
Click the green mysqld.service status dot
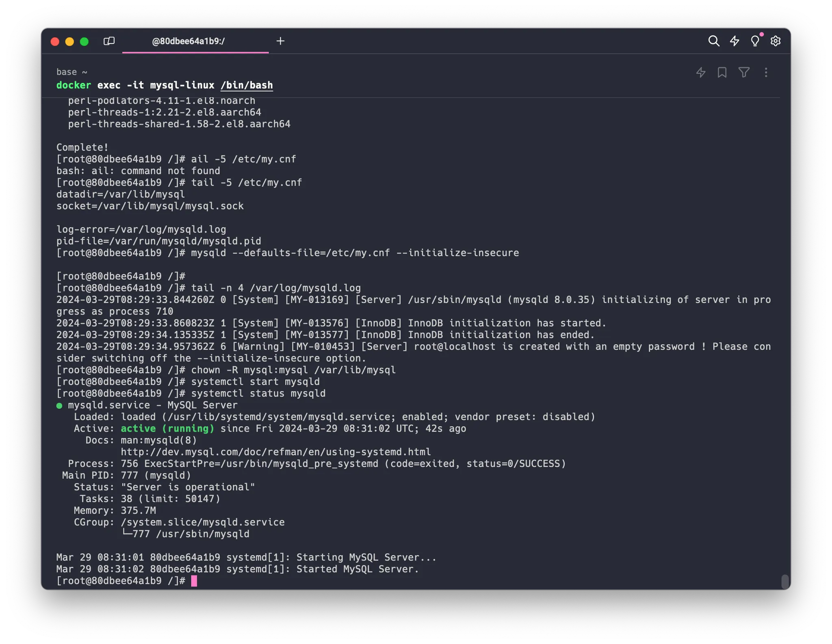59,406
